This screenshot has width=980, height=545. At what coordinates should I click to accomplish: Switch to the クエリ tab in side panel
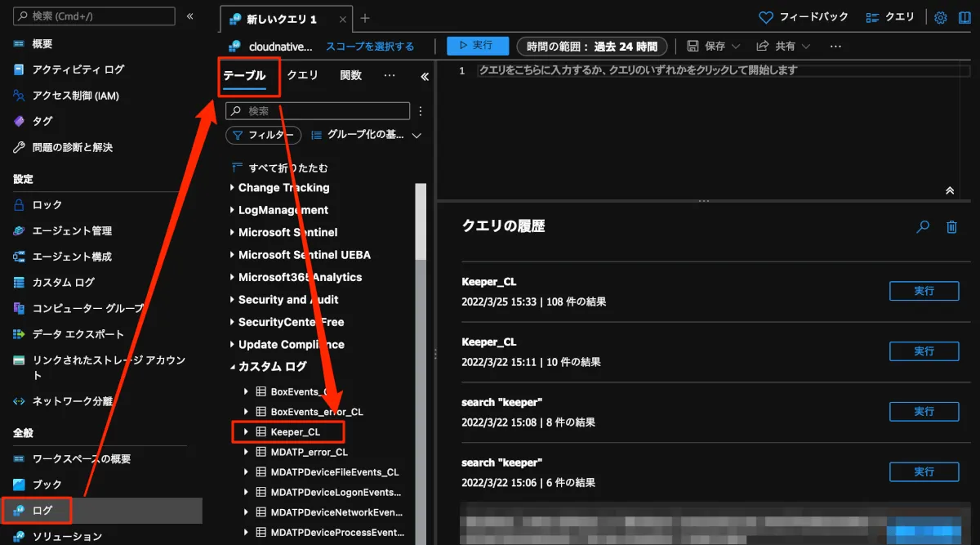click(x=302, y=75)
